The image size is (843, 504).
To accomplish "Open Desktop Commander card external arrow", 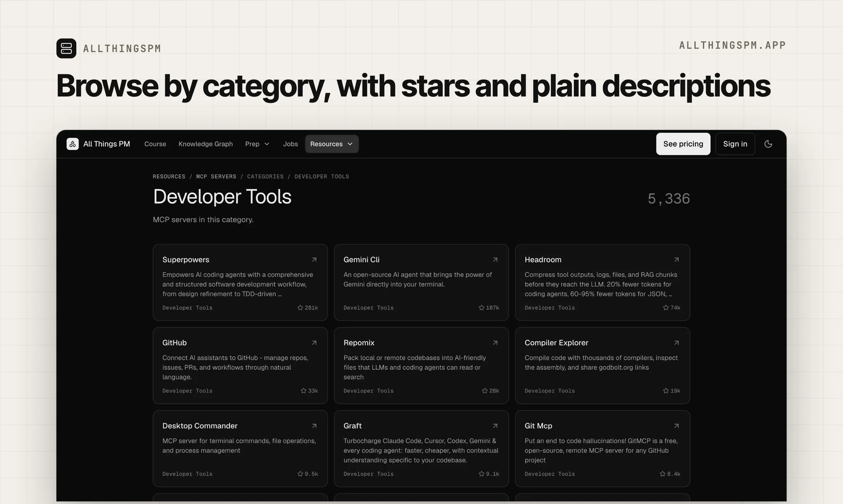I will point(314,426).
